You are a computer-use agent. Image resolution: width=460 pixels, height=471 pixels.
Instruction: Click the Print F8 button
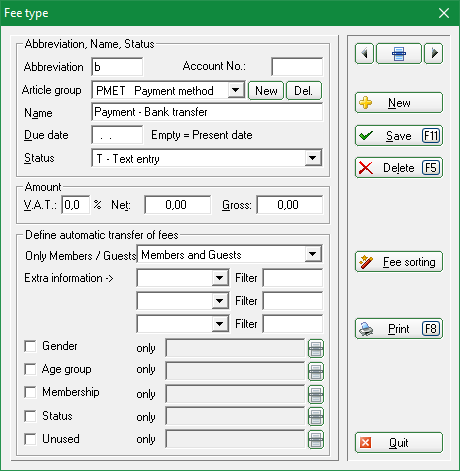point(399,329)
